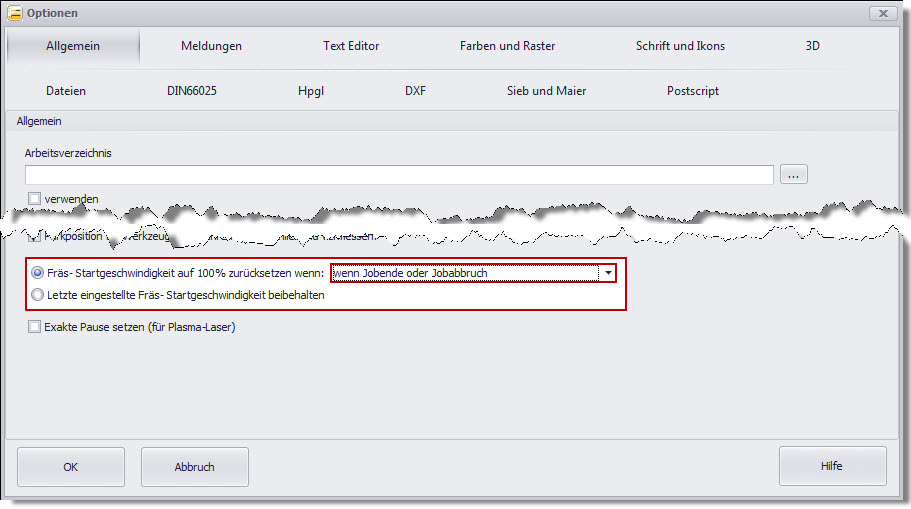Image resolution: width=911 pixels, height=509 pixels.
Task: Go to Farben und Raster tab
Action: click(507, 46)
